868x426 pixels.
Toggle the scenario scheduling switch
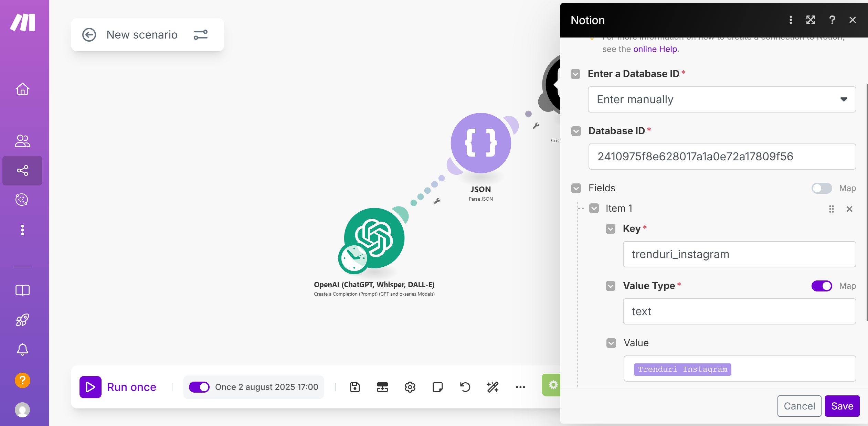coord(199,387)
